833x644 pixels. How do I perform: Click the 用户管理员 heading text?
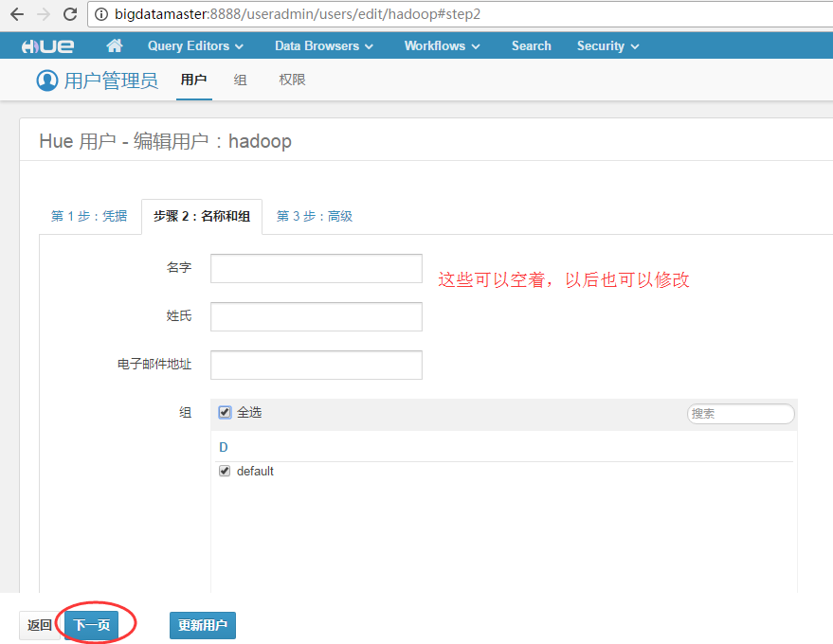111,80
